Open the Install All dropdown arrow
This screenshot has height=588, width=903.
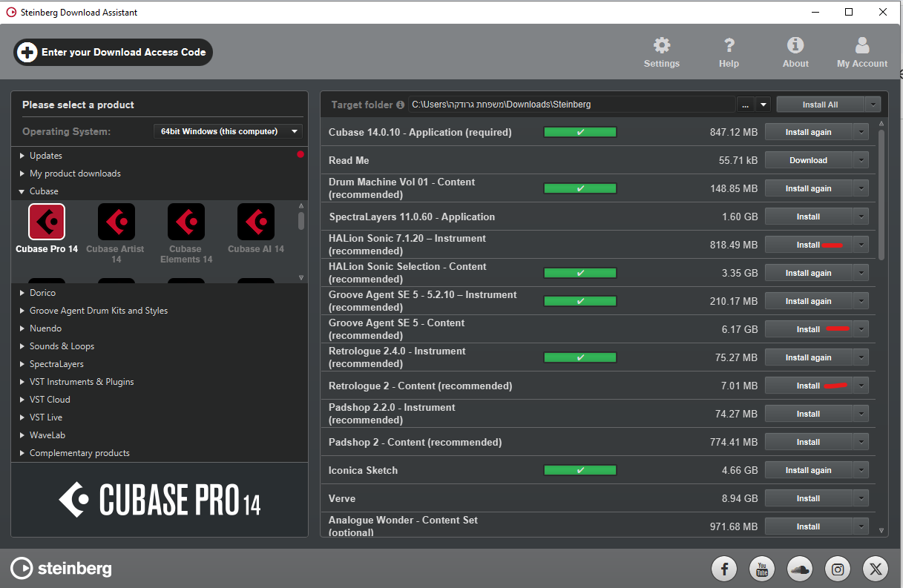click(x=873, y=105)
